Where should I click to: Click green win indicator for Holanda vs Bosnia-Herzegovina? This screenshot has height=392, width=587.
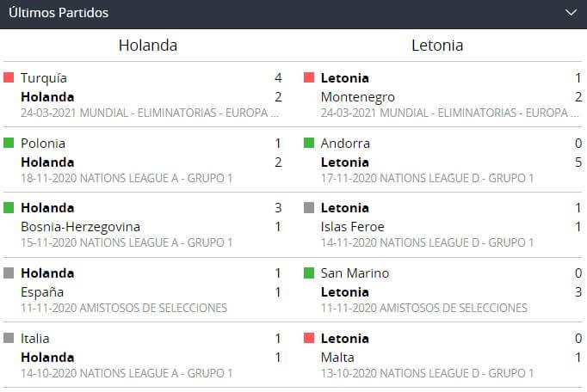click(x=9, y=208)
